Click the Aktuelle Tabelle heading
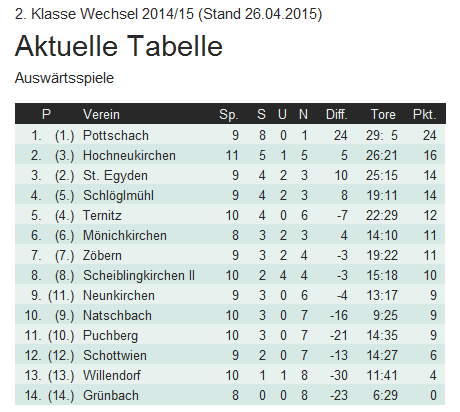 [x=119, y=46]
